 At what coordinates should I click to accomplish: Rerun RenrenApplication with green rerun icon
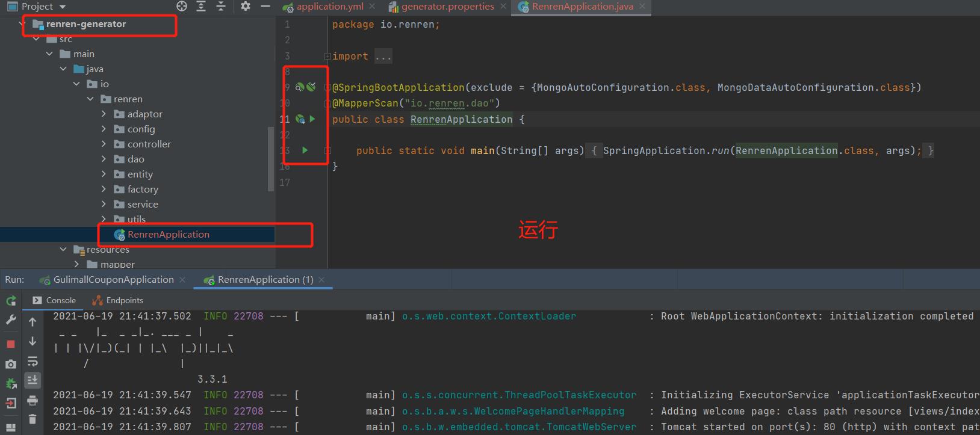pos(11,300)
